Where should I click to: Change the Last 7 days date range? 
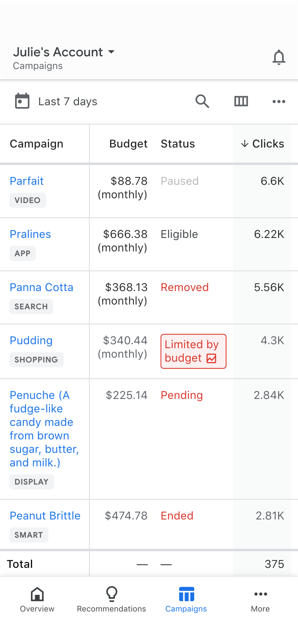tap(68, 102)
